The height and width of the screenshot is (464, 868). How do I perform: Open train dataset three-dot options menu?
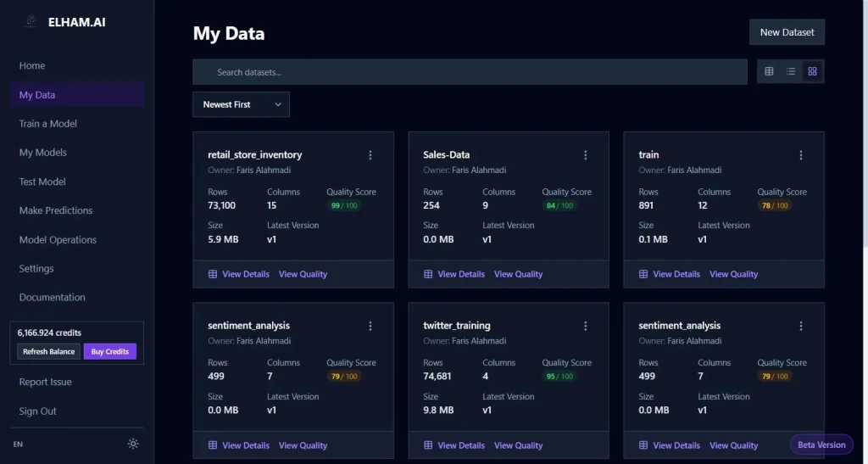click(x=800, y=155)
